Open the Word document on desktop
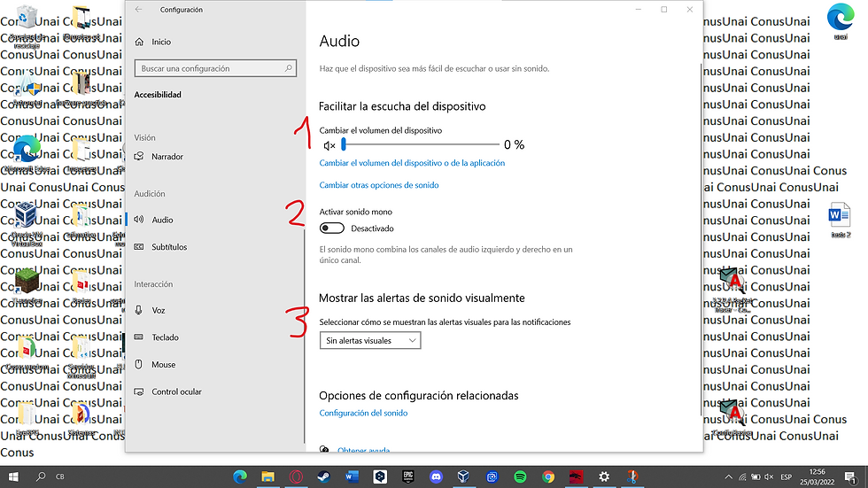This screenshot has height=488, width=868. 840,220
